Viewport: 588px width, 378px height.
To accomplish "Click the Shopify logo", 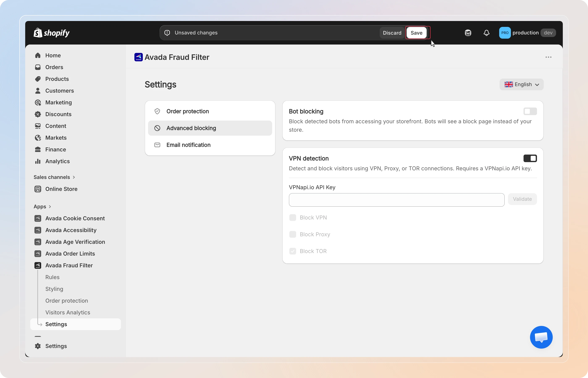I will (51, 33).
